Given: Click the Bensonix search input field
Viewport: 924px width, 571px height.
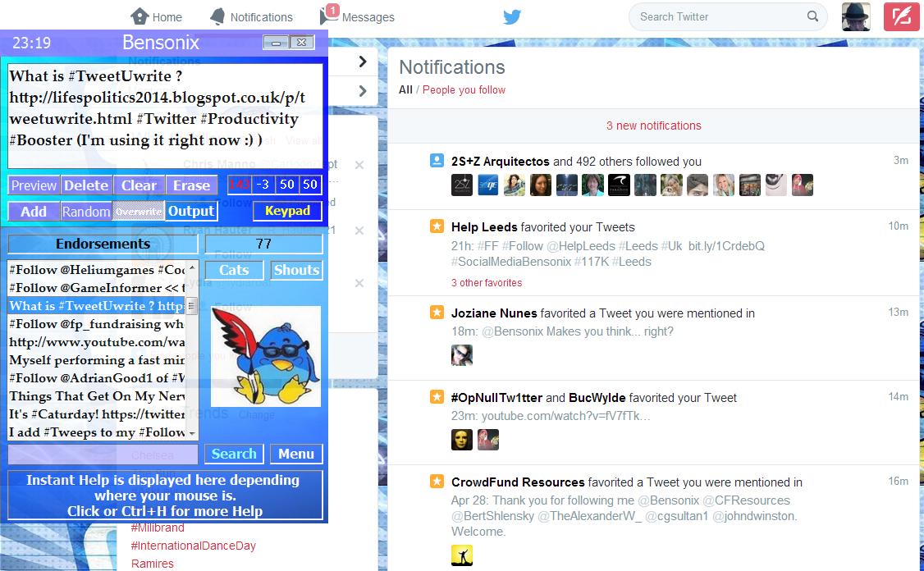Looking at the screenshot, I should (103, 454).
